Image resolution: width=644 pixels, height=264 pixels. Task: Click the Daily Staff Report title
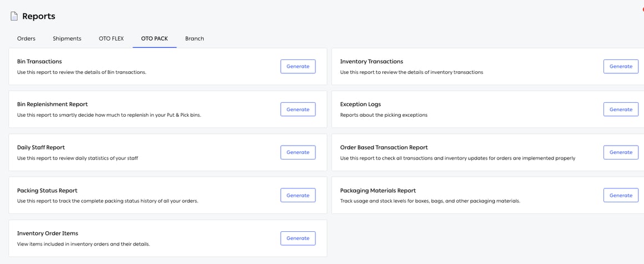tap(41, 147)
